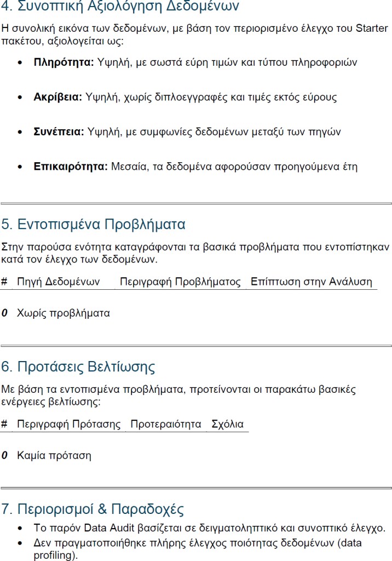Select the "Περιγραφή Προβλήματος" column header

(x=180, y=282)
